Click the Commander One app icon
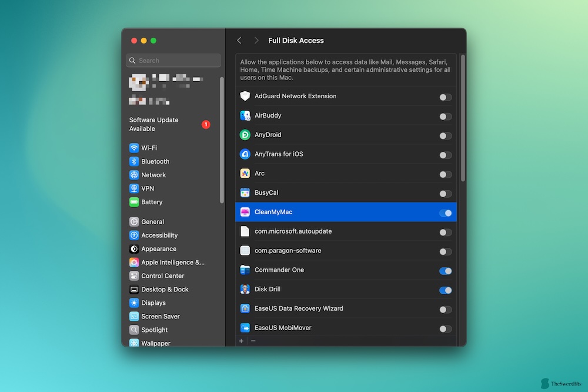This screenshot has height=392, width=588. pos(245,270)
